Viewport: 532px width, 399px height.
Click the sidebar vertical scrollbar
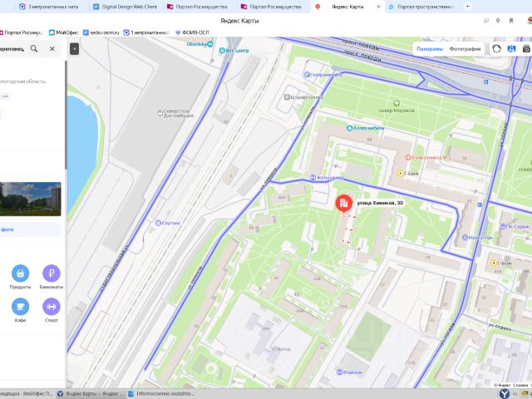tap(66, 116)
